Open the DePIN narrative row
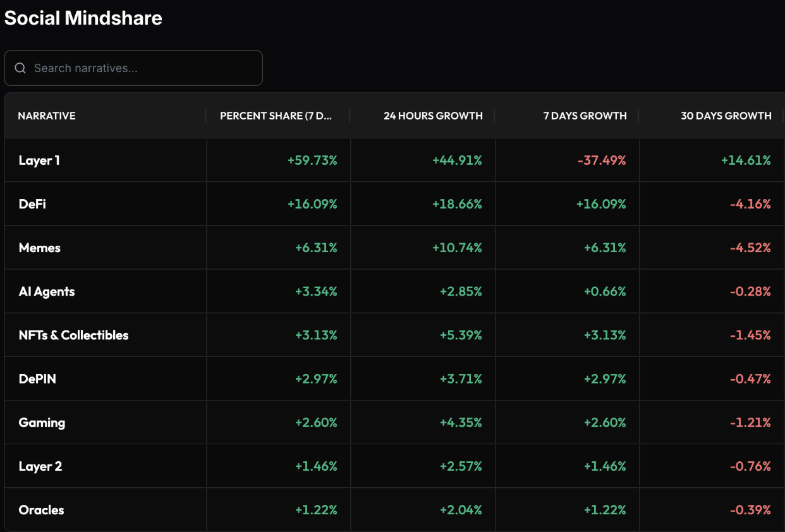785x532 pixels. coord(37,379)
